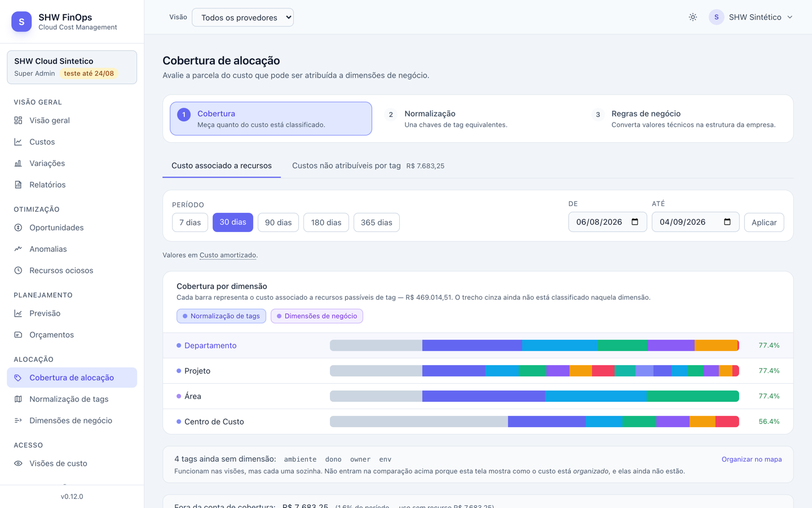Click the DE date input field
Image resolution: width=812 pixels, height=508 pixels.
[x=607, y=222]
